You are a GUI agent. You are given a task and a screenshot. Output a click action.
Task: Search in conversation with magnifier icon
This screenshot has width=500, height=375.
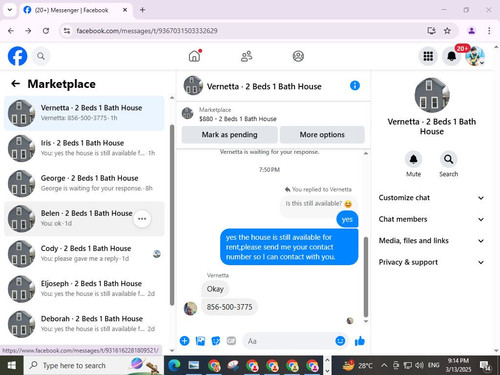[448, 159]
